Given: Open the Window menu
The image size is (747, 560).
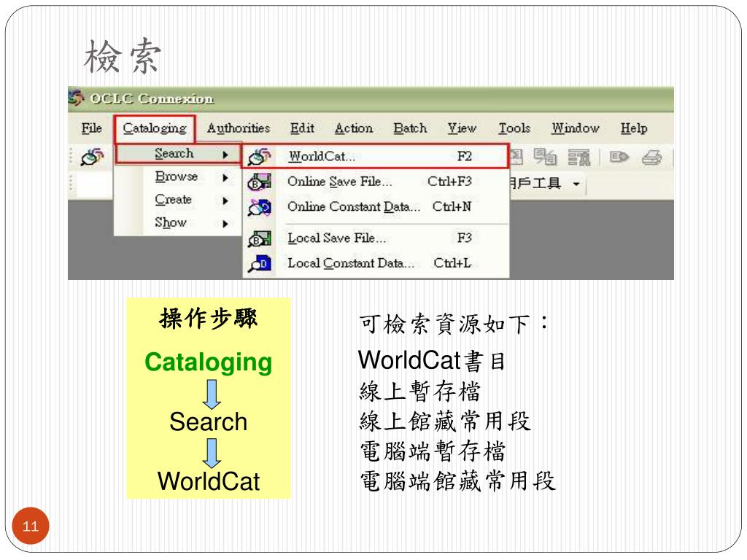Looking at the screenshot, I should (575, 128).
